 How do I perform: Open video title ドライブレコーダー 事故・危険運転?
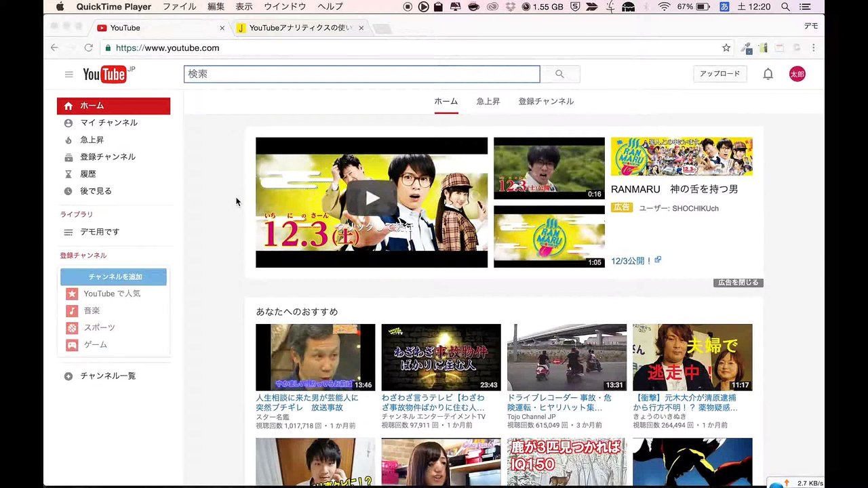[x=559, y=403]
